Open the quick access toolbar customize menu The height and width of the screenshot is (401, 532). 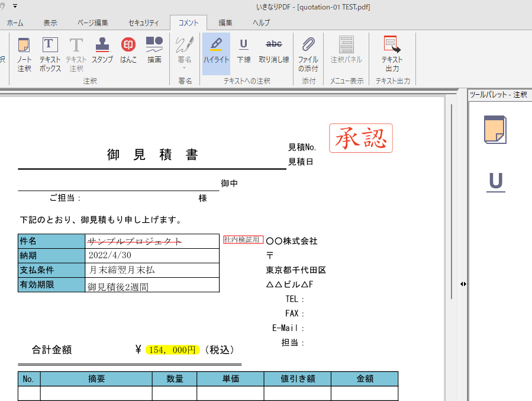[x=15, y=6]
